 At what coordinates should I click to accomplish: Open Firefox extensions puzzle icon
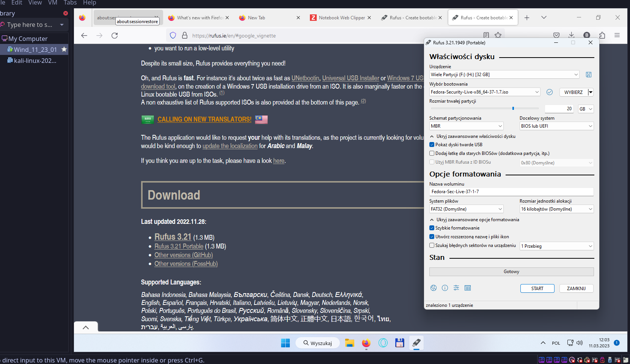point(602,35)
